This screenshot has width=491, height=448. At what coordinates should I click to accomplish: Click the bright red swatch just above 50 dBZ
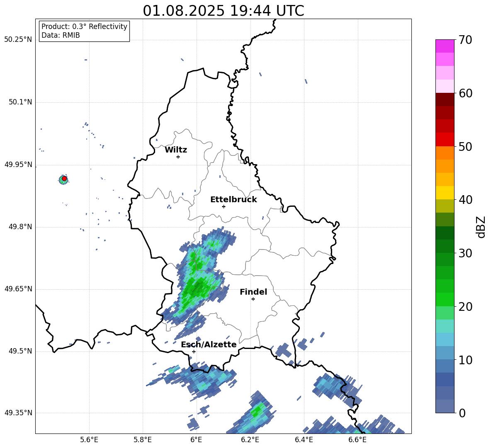pyautogui.click(x=445, y=140)
